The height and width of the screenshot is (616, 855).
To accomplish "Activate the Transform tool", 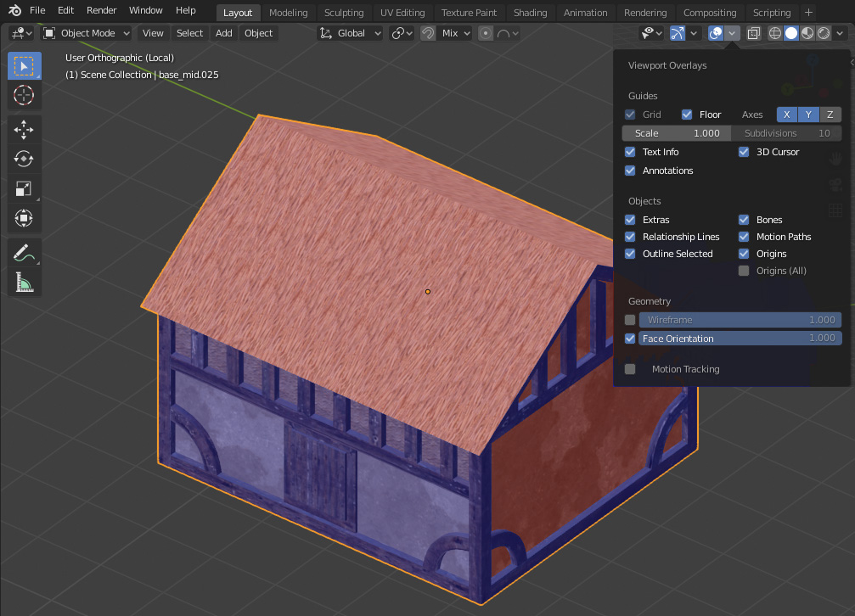I will coord(24,218).
